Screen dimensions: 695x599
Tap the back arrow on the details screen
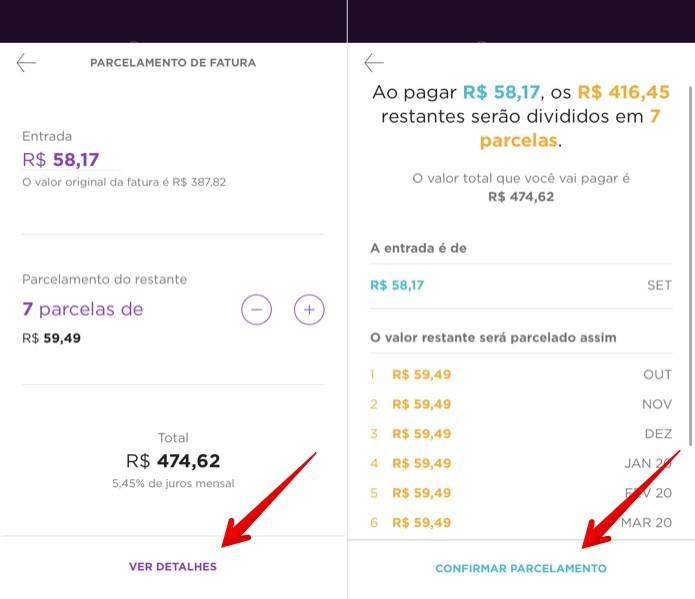[374, 63]
